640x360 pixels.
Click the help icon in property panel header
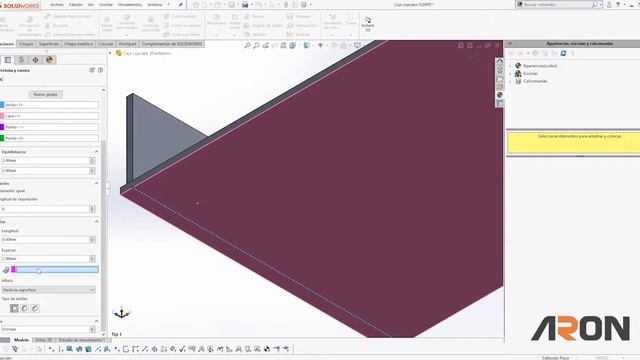[100, 70]
